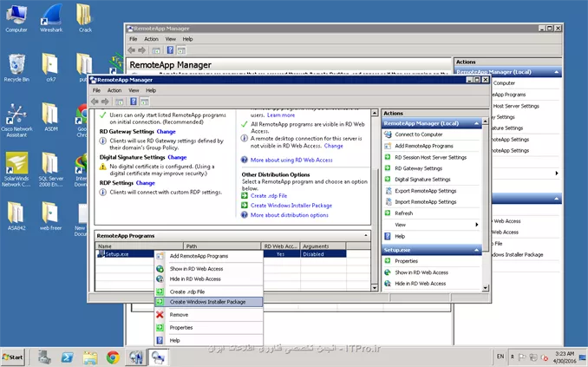Click Add RemoteApp Programs icon in Actions pane
This screenshot has width=588, height=367.
coord(389,146)
